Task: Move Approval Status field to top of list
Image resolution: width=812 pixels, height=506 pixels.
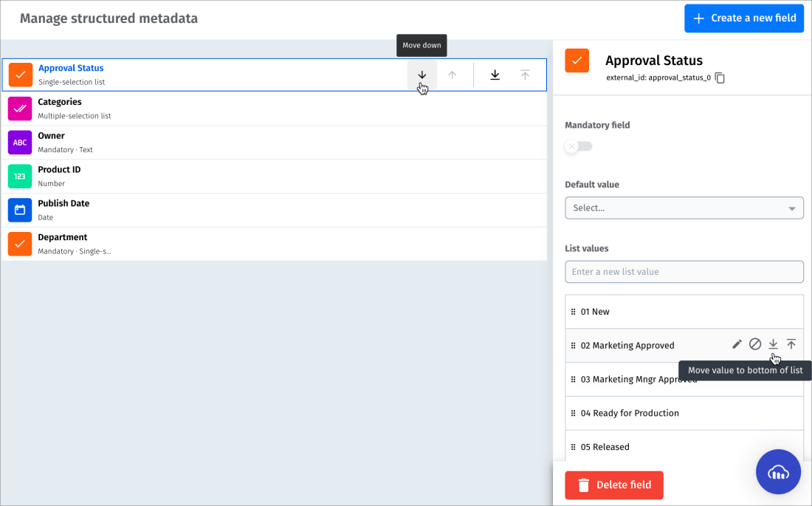Action: 525,75
